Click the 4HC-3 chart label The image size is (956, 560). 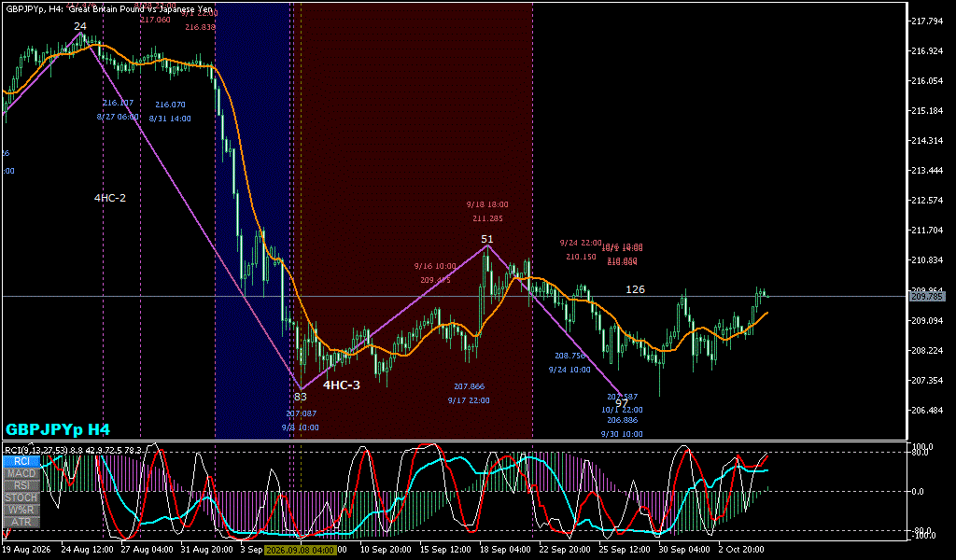[x=342, y=385]
